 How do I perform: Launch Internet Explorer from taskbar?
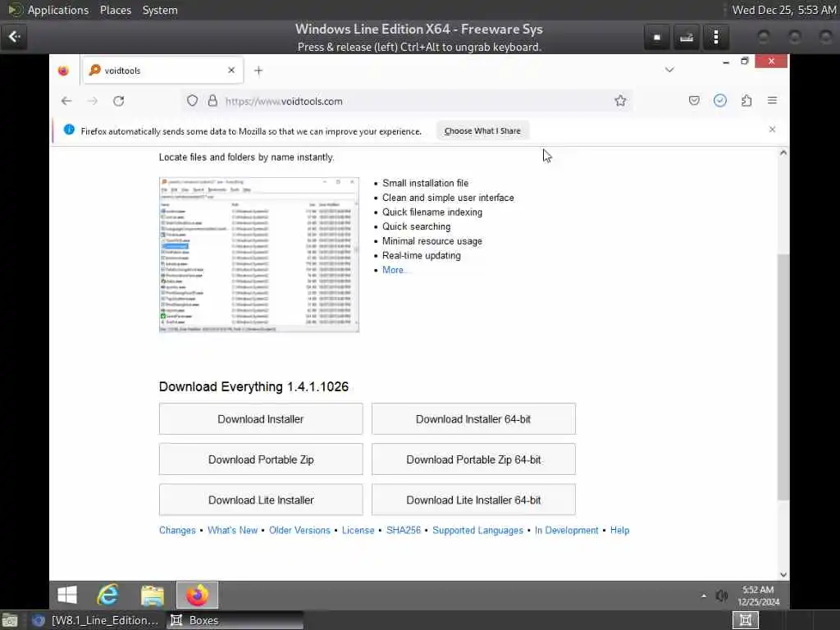(108, 596)
